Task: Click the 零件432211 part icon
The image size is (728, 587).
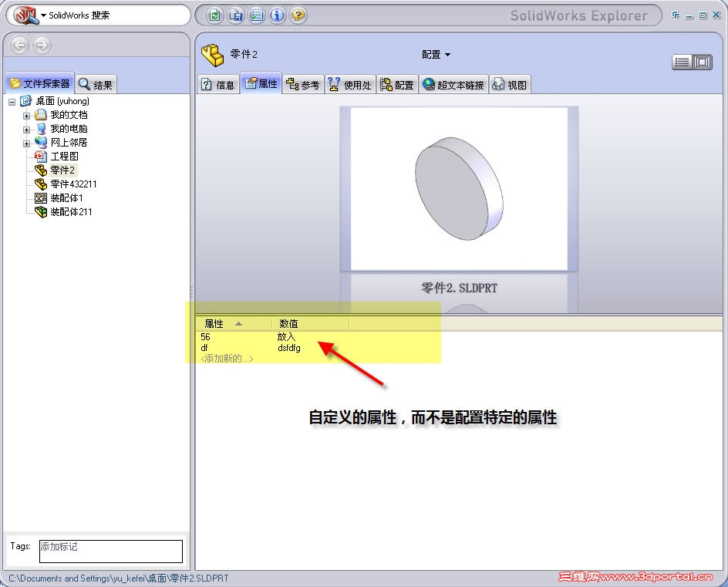Action: (x=41, y=184)
